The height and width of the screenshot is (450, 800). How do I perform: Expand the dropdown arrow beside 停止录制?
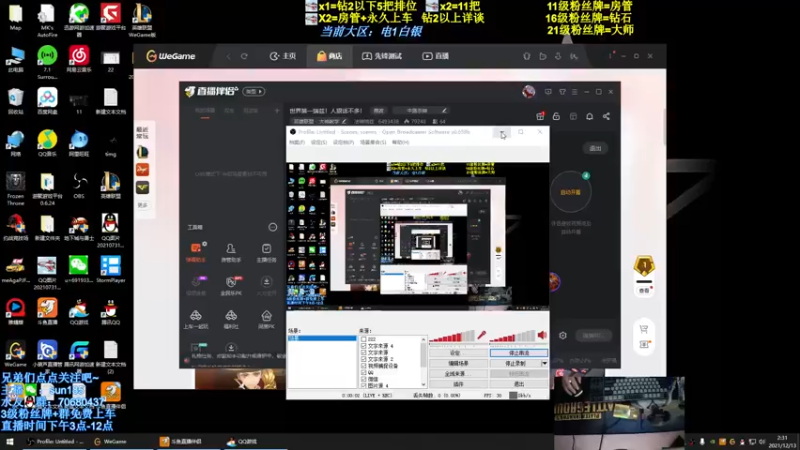coord(544,363)
